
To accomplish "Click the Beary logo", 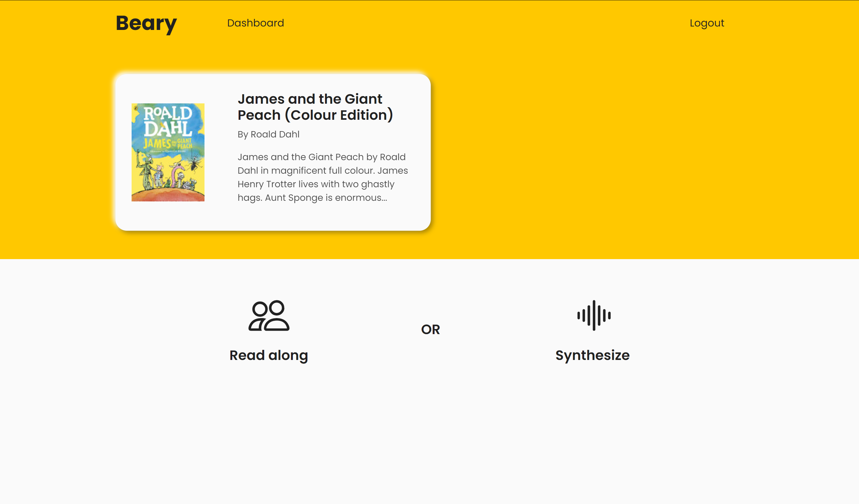I will pos(146,23).
